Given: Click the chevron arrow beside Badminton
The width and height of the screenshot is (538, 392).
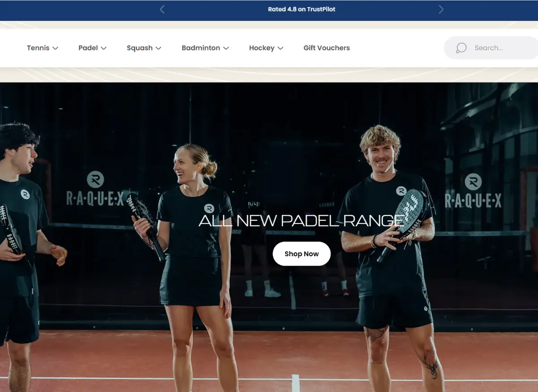Looking at the screenshot, I should [x=226, y=48].
